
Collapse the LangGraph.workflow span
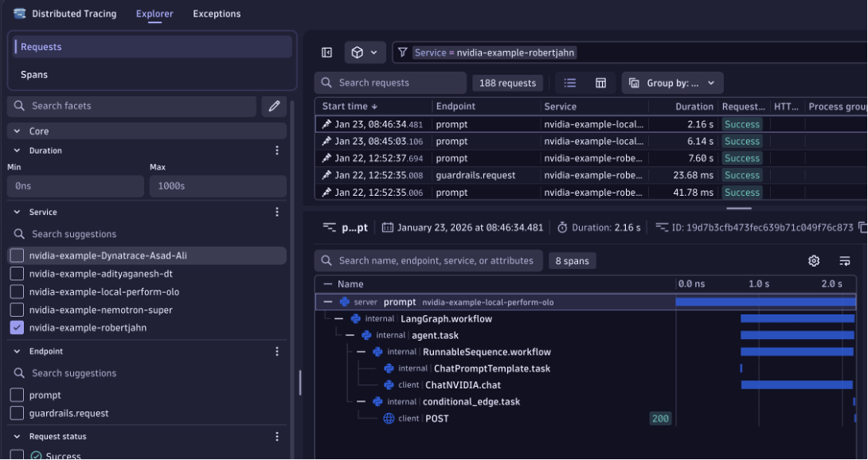pos(339,319)
